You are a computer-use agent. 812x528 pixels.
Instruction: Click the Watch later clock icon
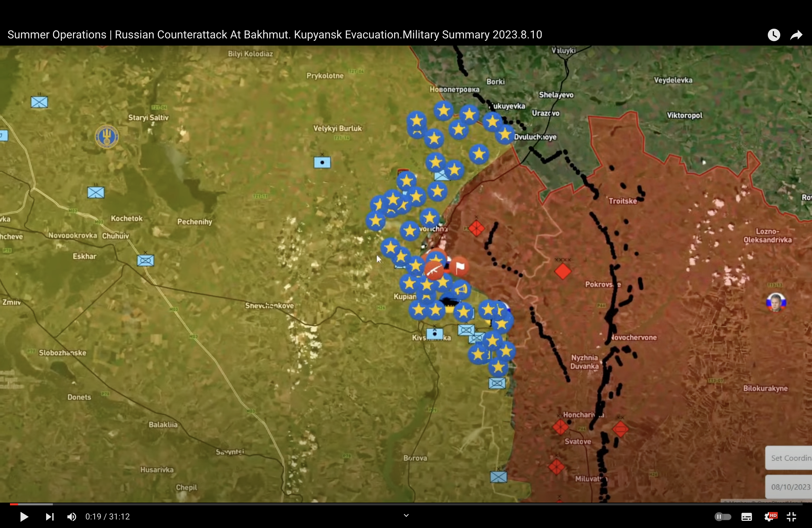(x=774, y=35)
